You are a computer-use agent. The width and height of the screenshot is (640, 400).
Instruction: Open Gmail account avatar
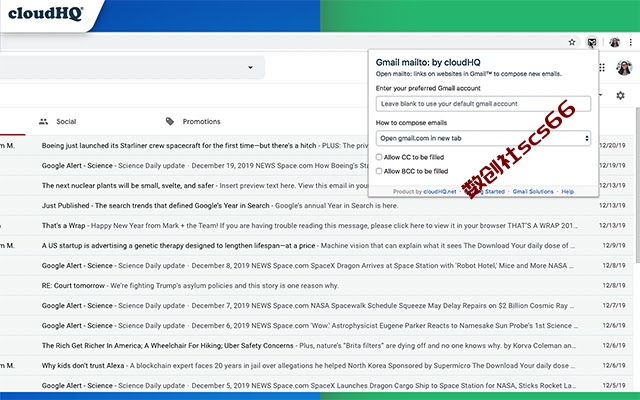point(624,67)
